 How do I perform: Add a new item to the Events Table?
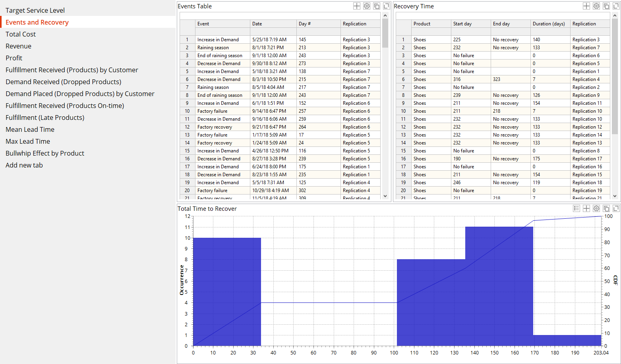[x=356, y=6]
